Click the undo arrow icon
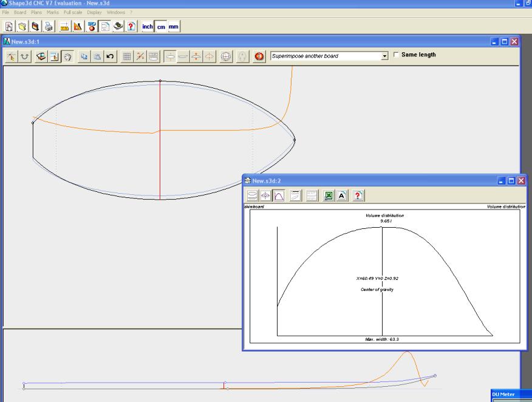The width and height of the screenshot is (532, 402). point(109,56)
